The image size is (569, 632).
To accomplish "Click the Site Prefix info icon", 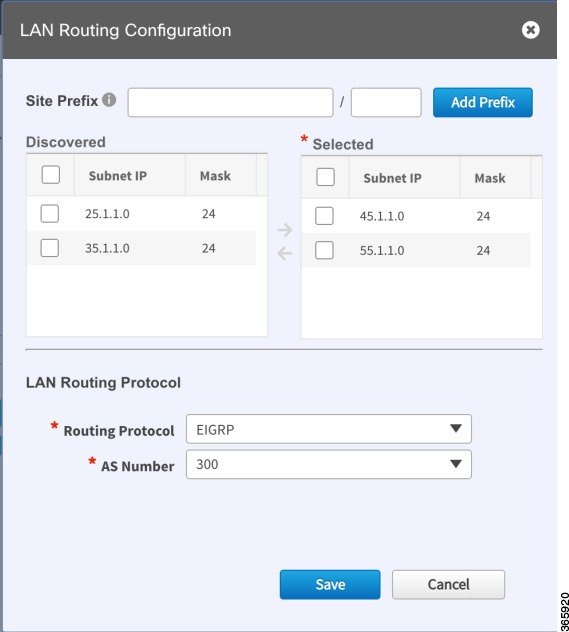I will point(109,100).
